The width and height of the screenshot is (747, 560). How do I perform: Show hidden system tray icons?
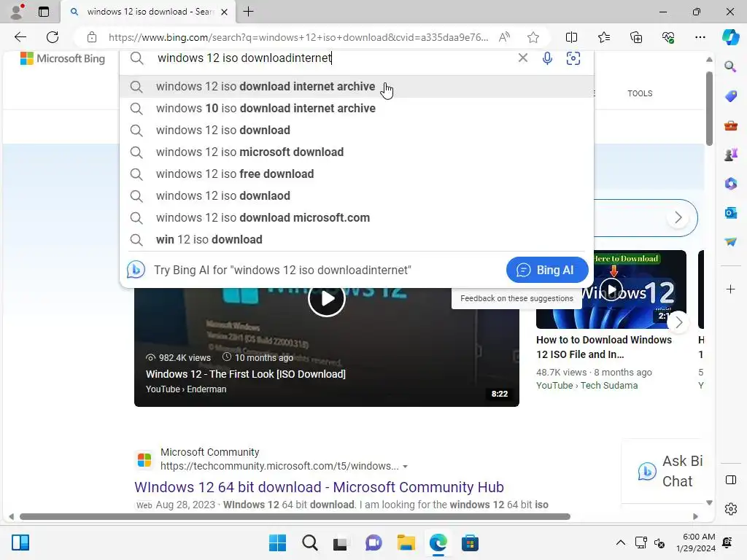click(620, 542)
